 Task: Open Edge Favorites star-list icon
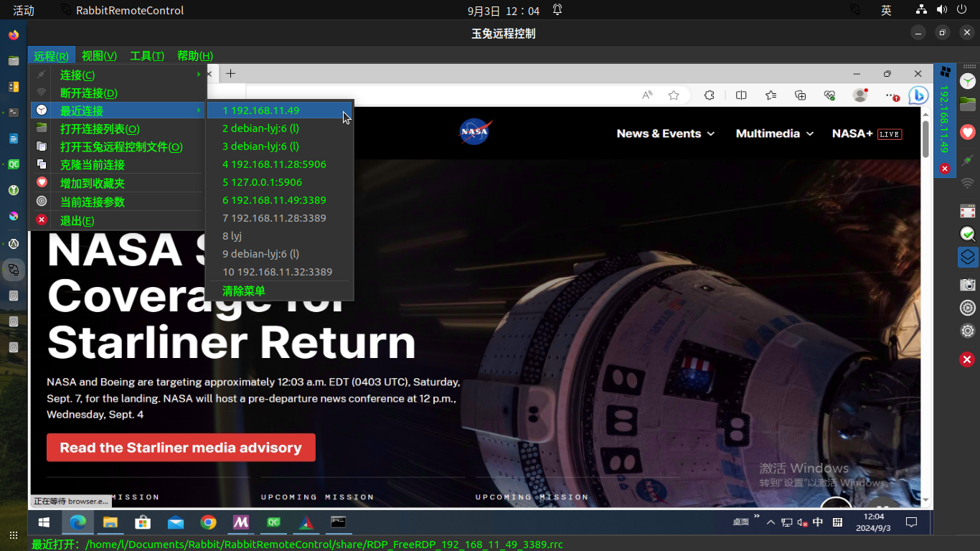click(771, 95)
